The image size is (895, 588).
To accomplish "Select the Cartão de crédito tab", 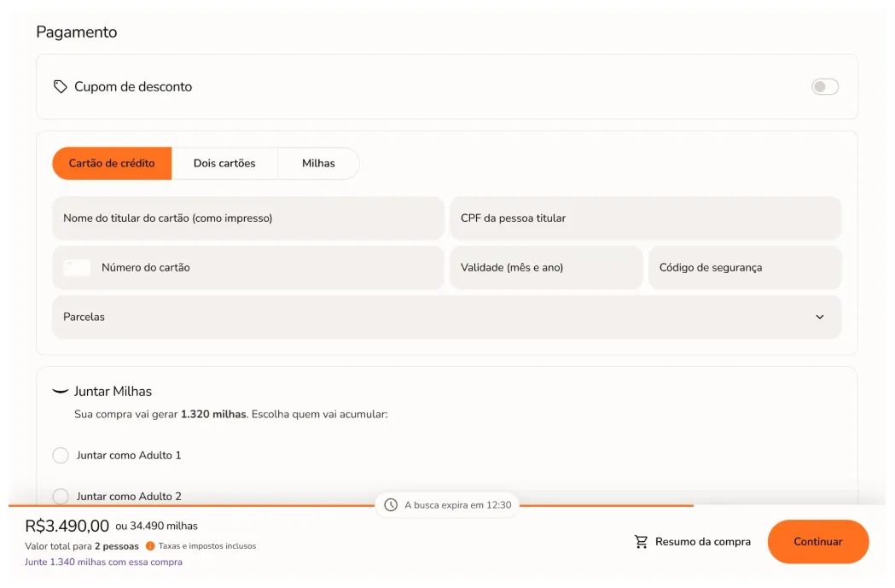I will tap(112, 163).
